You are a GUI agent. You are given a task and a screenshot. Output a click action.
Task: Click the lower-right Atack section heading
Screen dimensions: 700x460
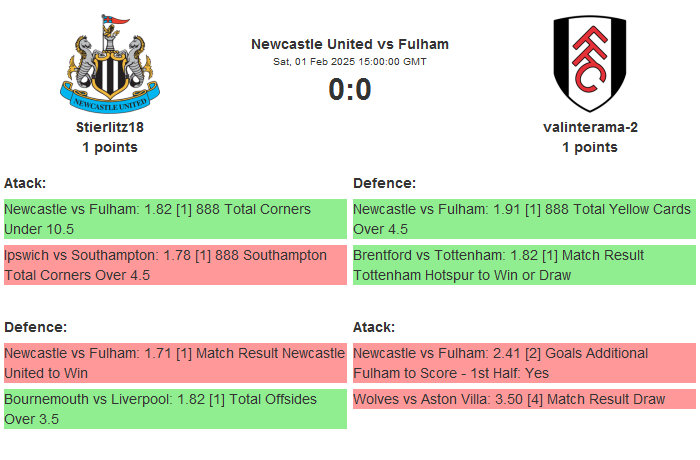click(x=374, y=327)
